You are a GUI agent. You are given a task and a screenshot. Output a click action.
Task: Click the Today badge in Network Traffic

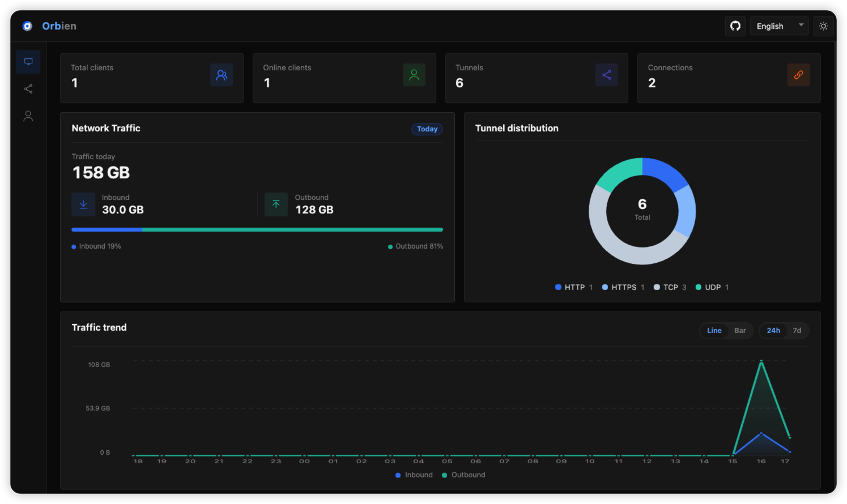[427, 129]
